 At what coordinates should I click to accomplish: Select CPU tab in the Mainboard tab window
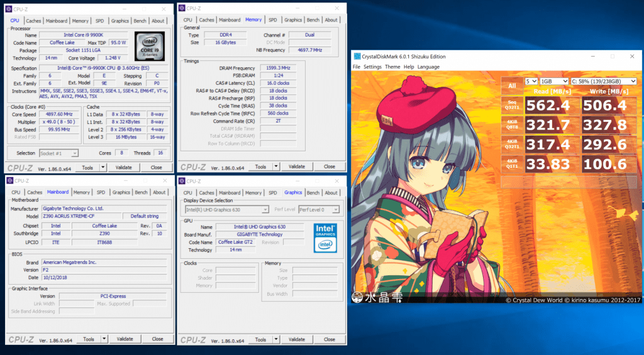click(16, 192)
